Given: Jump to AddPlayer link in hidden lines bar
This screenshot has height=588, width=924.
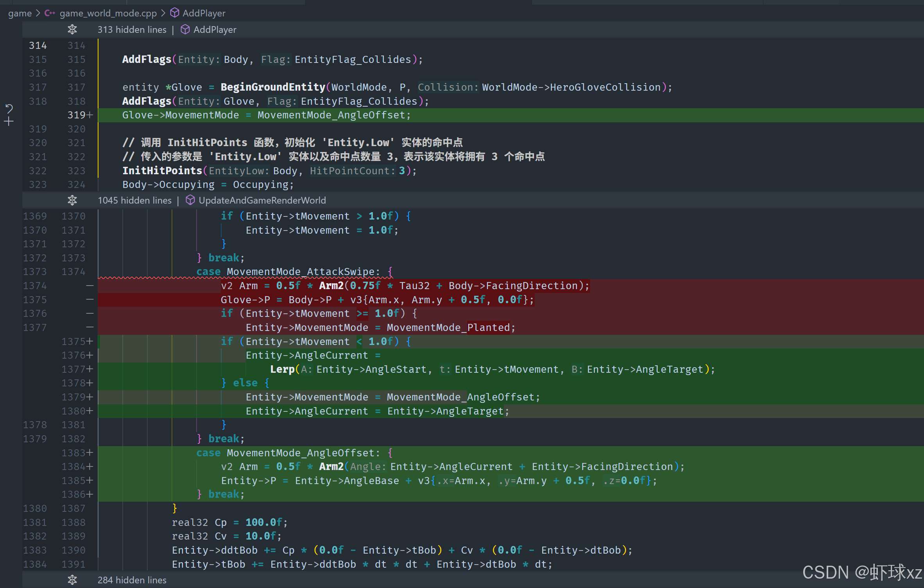Looking at the screenshot, I should (x=215, y=30).
